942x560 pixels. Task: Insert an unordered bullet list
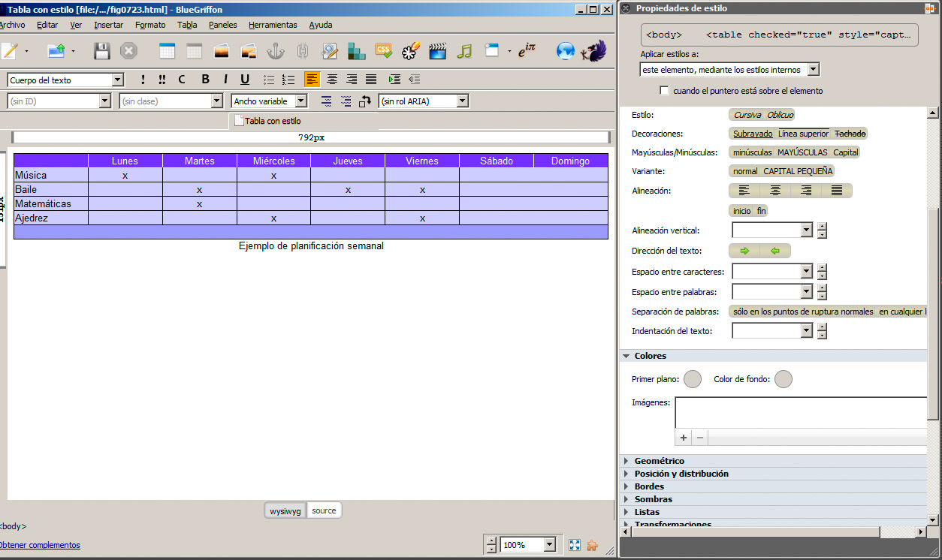pyautogui.click(x=269, y=80)
